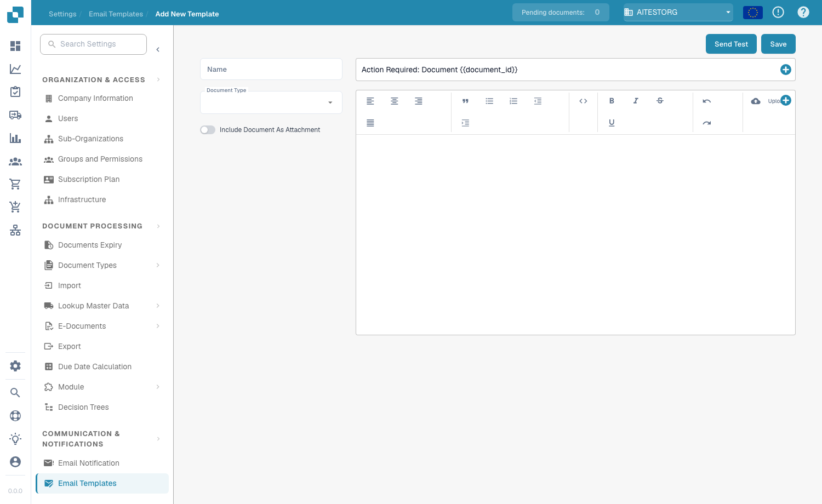822x504 pixels.
Task: Open the Document Type dropdown
Action: [x=271, y=102]
